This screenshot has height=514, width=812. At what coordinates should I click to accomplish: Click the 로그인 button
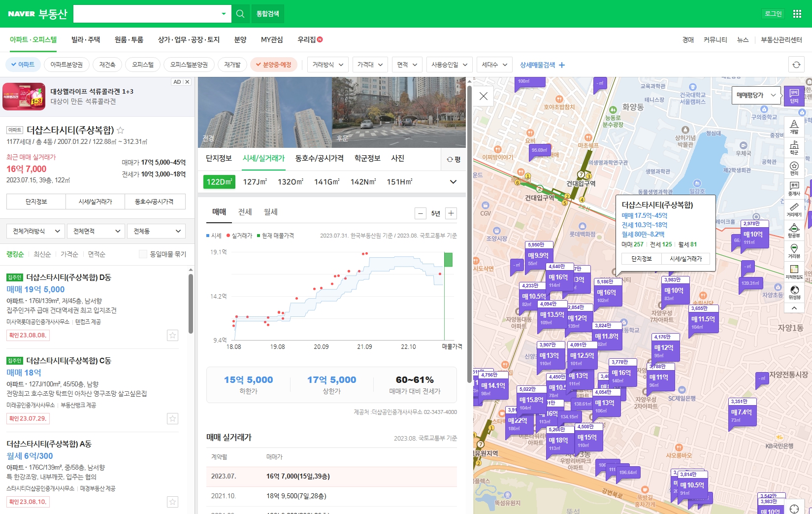click(x=773, y=14)
